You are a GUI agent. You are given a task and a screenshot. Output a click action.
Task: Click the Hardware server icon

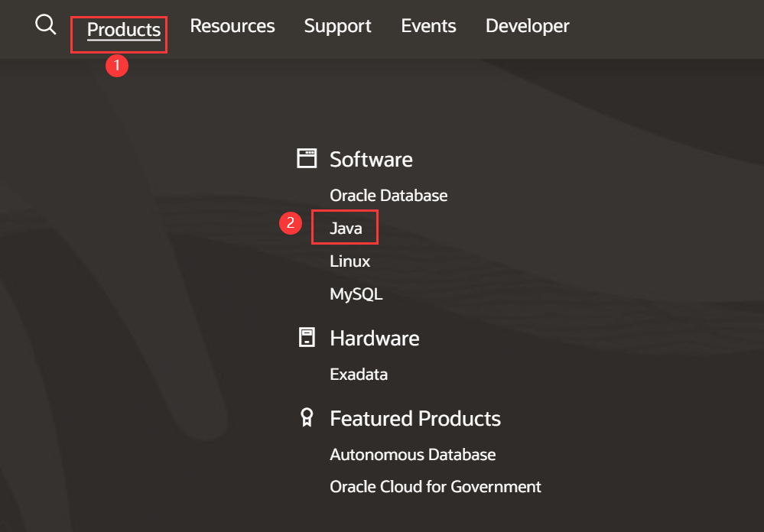(x=307, y=338)
